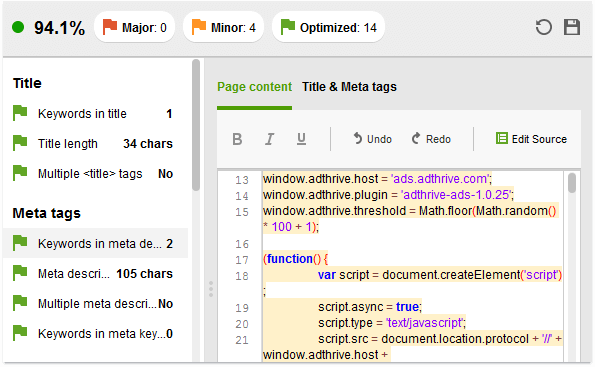595x367 pixels.
Task: Click the green flag beside Meta descri... 105 chars
Action: [20, 272]
